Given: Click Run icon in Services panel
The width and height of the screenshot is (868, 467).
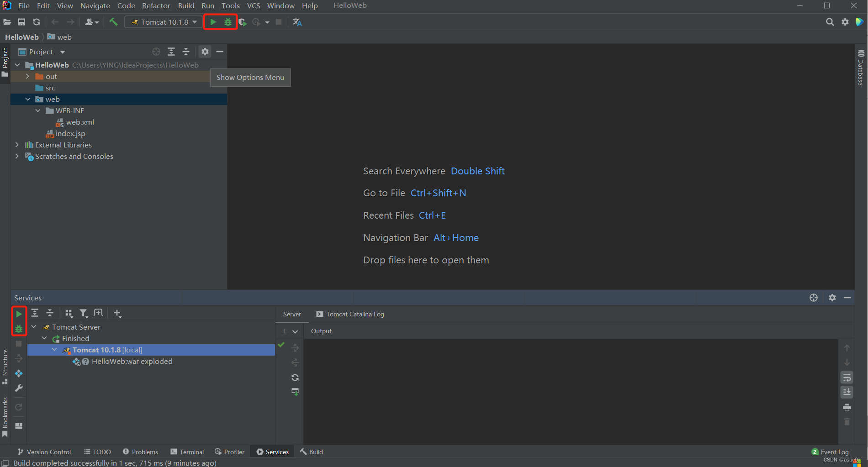Looking at the screenshot, I should [x=19, y=314].
